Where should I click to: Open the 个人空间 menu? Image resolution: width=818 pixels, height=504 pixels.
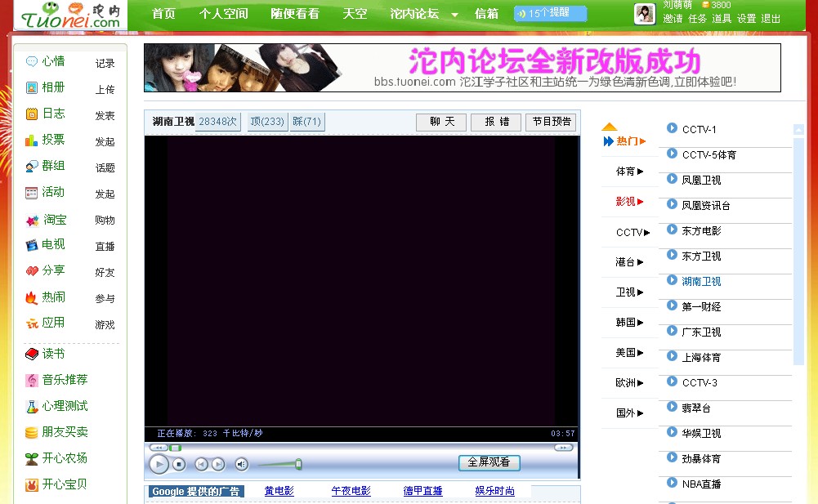pyautogui.click(x=223, y=14)
